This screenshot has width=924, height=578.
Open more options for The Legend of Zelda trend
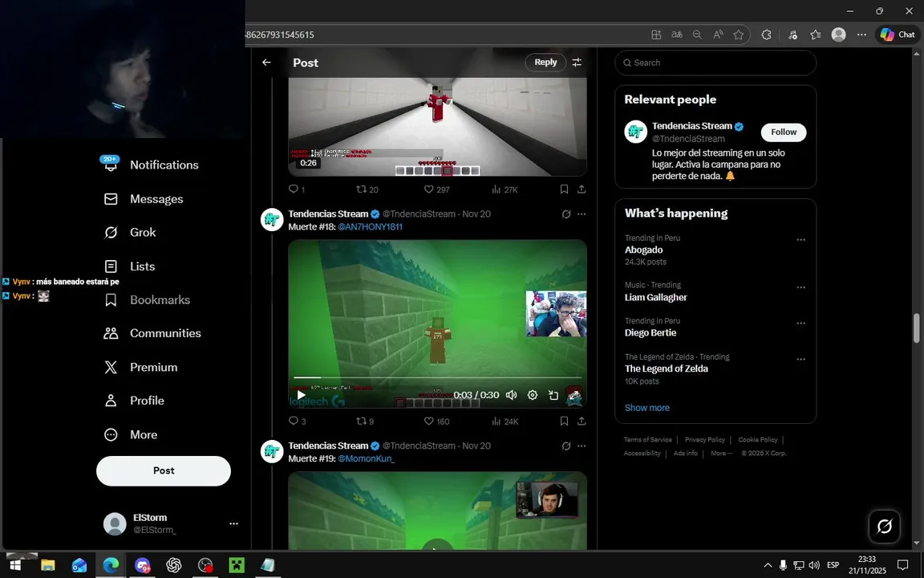coord(800,359)
